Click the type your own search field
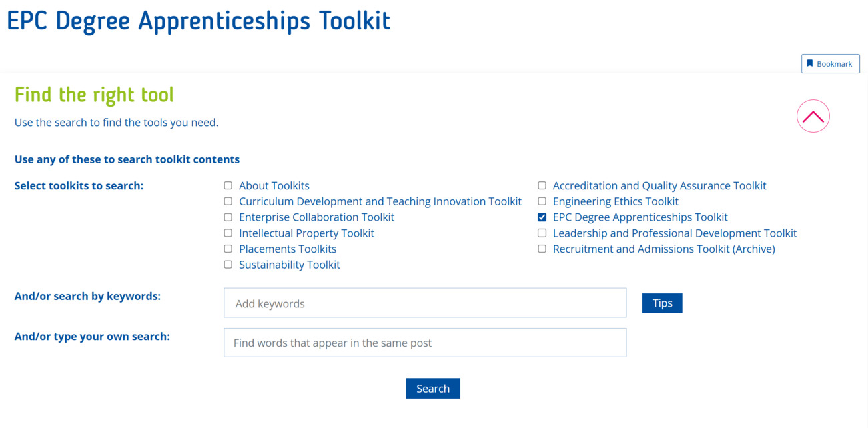 (x=425, y=342)
